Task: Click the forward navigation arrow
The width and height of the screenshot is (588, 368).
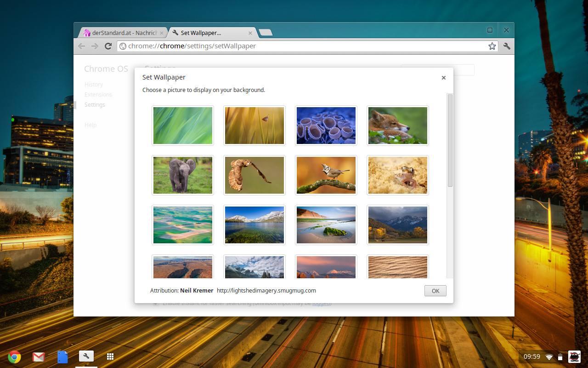Action: click(x=95, y=46)
